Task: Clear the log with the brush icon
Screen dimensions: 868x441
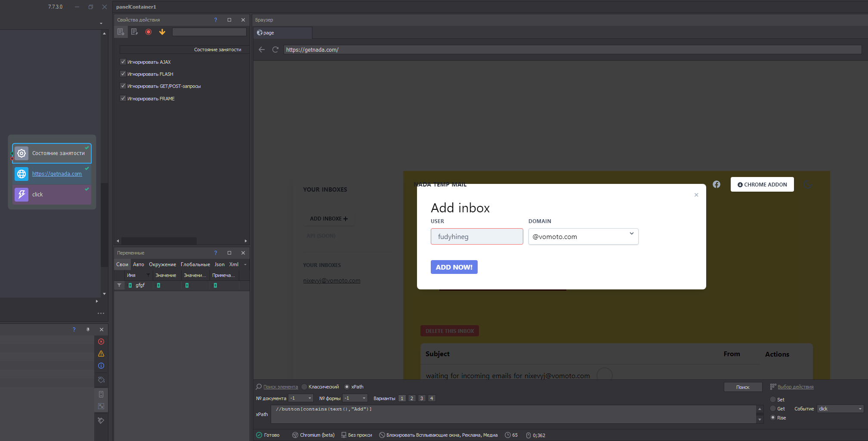Action: (101, 420)
